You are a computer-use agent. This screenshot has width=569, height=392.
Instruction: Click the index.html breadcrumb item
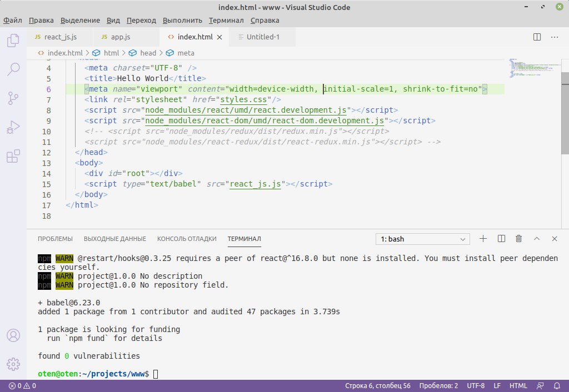pos(61,53)
